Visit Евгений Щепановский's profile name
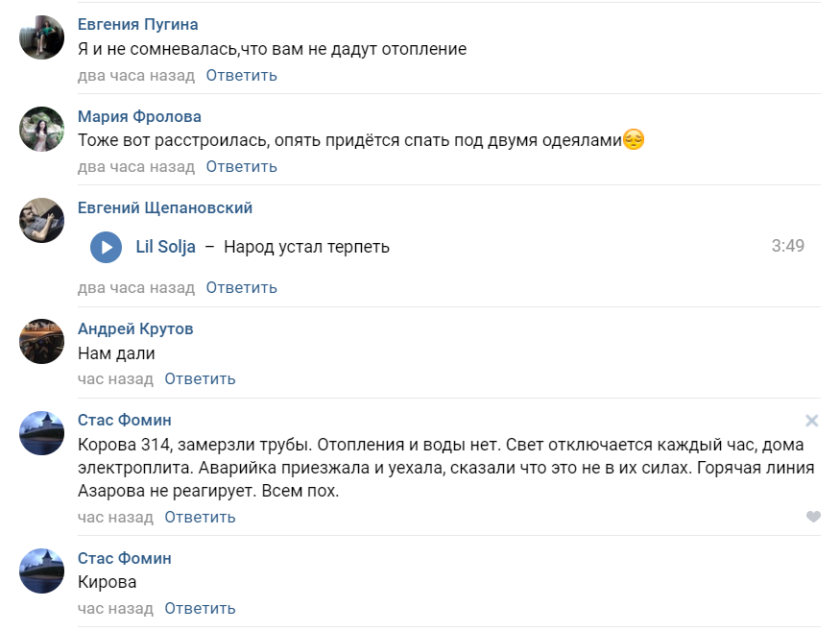 pyautogui.click(x=165, y=207)
